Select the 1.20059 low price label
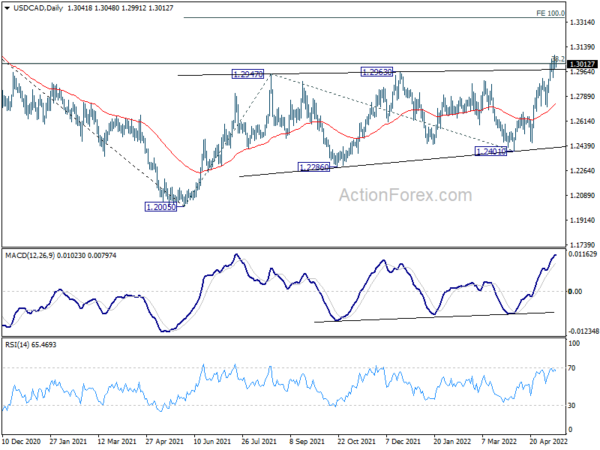The image size is (600, 450). (161, 206)
